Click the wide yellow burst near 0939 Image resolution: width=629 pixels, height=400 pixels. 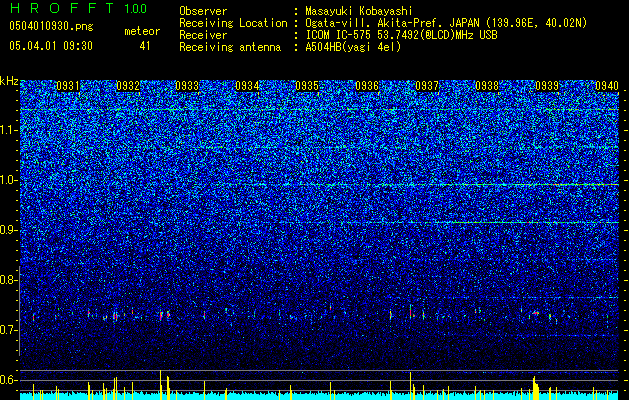536,388
